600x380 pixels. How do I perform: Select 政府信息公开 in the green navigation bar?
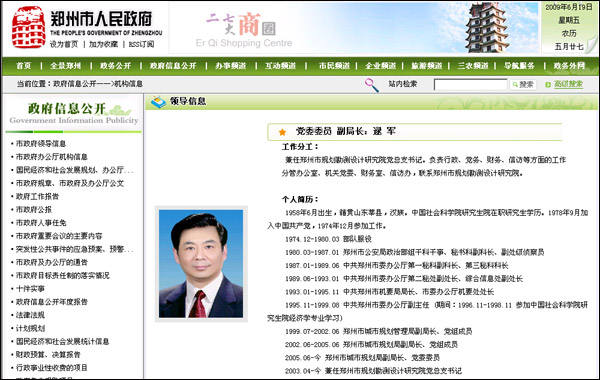173,66
